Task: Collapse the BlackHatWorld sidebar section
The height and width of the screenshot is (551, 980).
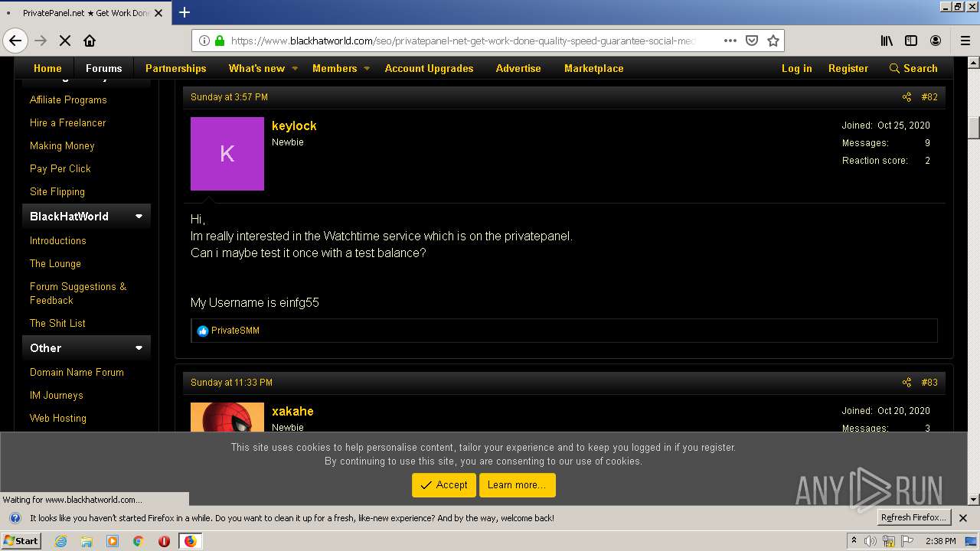Action: pyautogui.click(x=139, y=217)
